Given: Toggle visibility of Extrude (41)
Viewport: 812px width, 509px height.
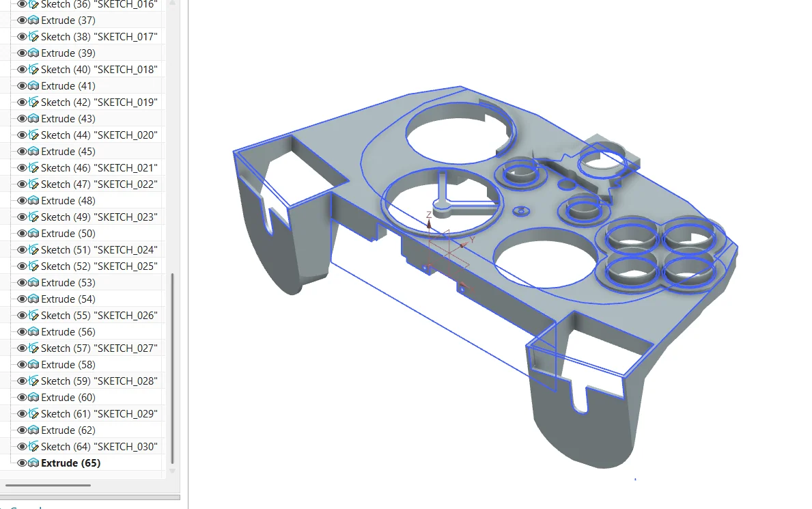Looking at the screenshot, I should tap(22, 86).
